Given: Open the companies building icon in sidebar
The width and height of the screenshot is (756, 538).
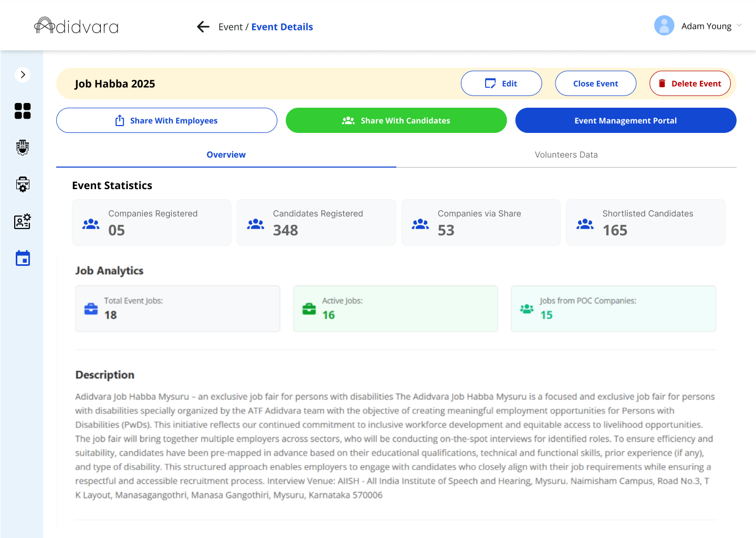Looking at the screenshot, I should tap(23, 148).
